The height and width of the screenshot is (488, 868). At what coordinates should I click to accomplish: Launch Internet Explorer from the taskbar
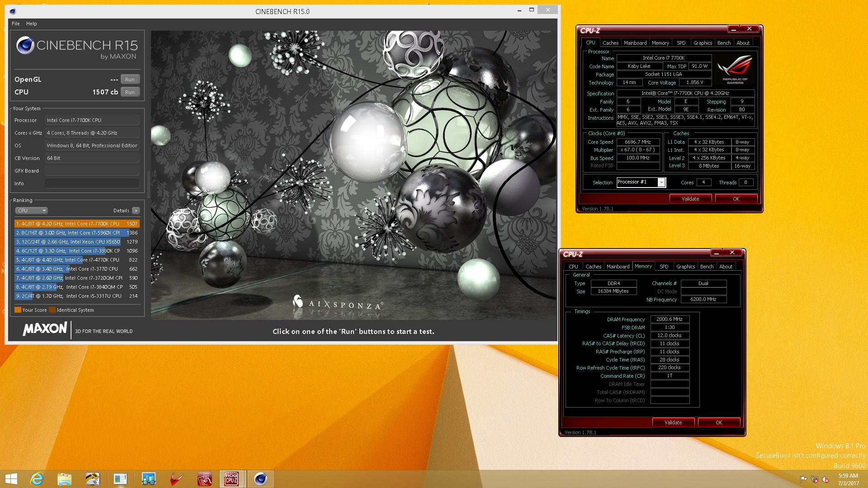37,479
